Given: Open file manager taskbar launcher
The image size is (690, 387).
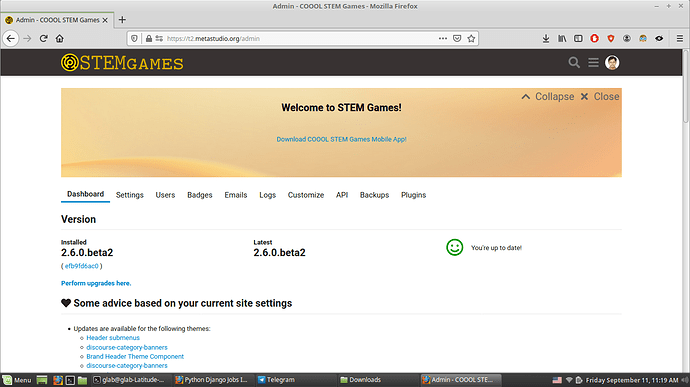Looking at the screenshot, I should [82, 380].
